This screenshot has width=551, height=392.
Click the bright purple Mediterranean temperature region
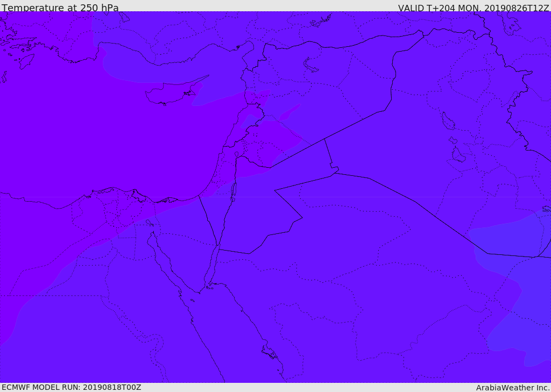(x=105, y=133)
